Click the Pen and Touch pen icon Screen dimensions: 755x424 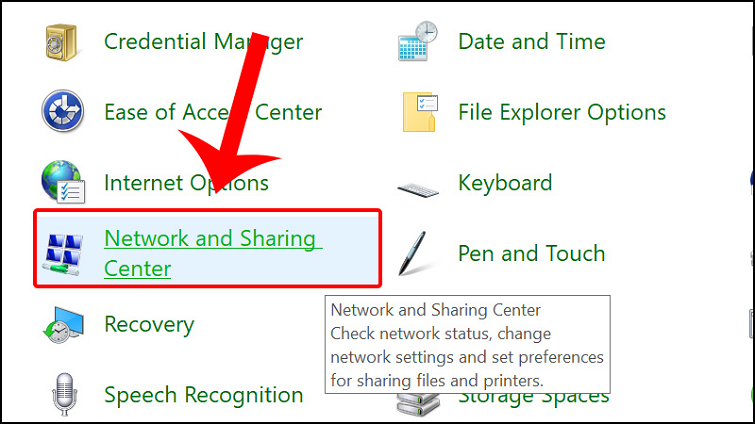[x=419, y=254]
